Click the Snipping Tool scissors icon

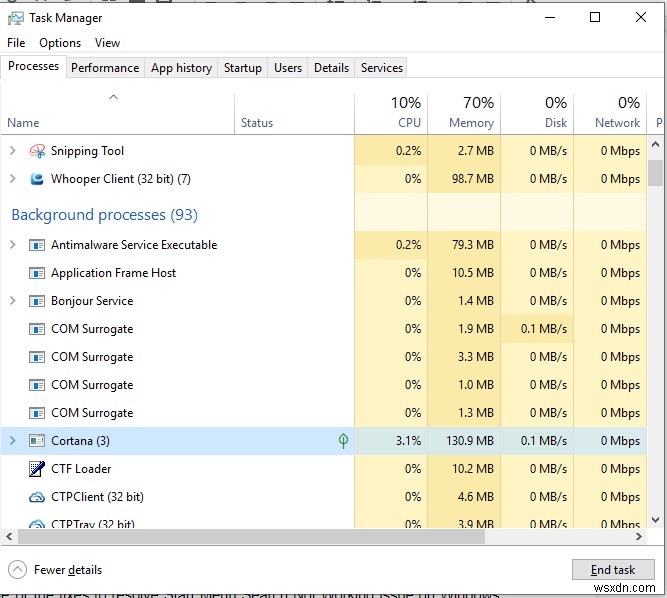[x=37, y=151]
